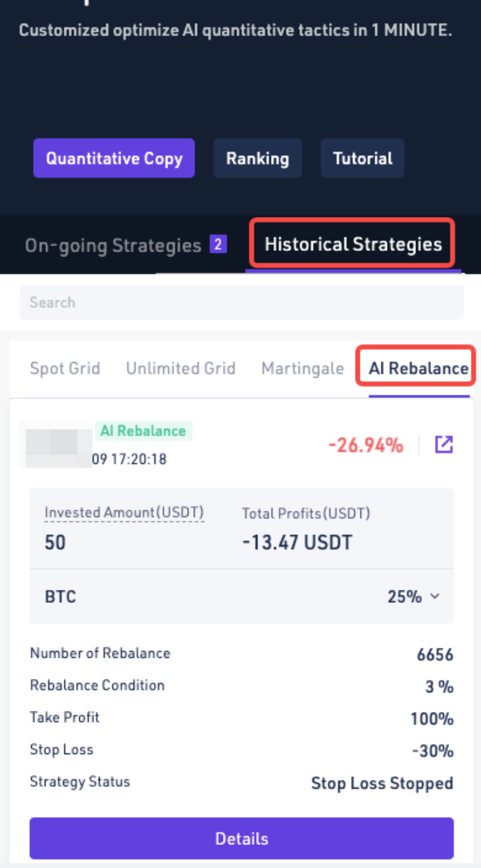Click the green AI Rebalance tag

tap(143, 431)
